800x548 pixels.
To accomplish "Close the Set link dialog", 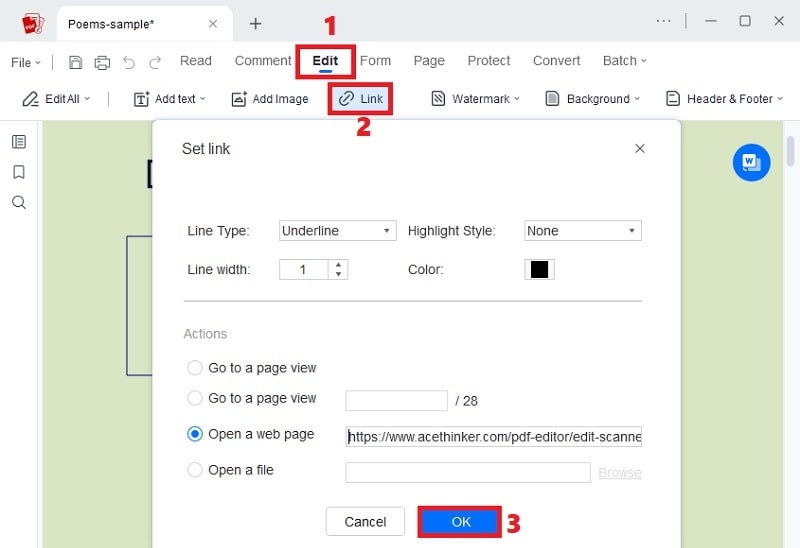I will (640, 148).
